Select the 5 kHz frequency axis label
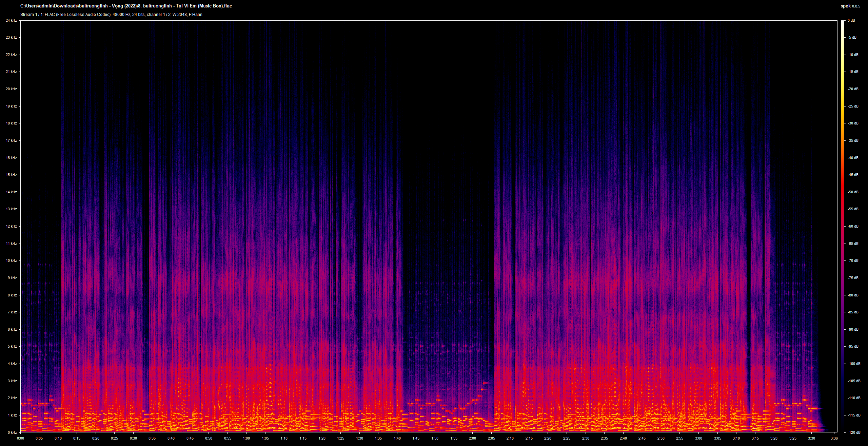The width and height of the screenshot is (868, 446). [12, 346]
